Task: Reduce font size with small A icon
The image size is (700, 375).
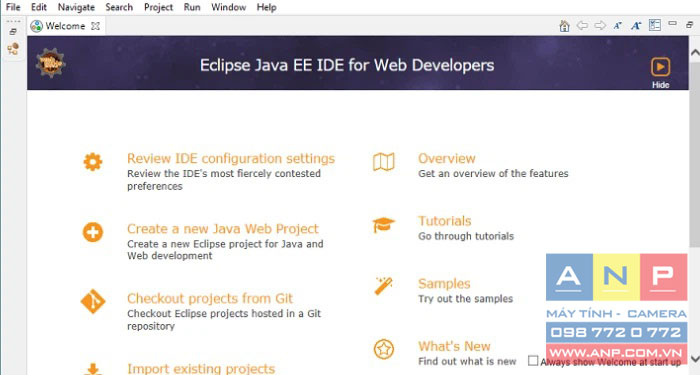Action: click(618, 26)
